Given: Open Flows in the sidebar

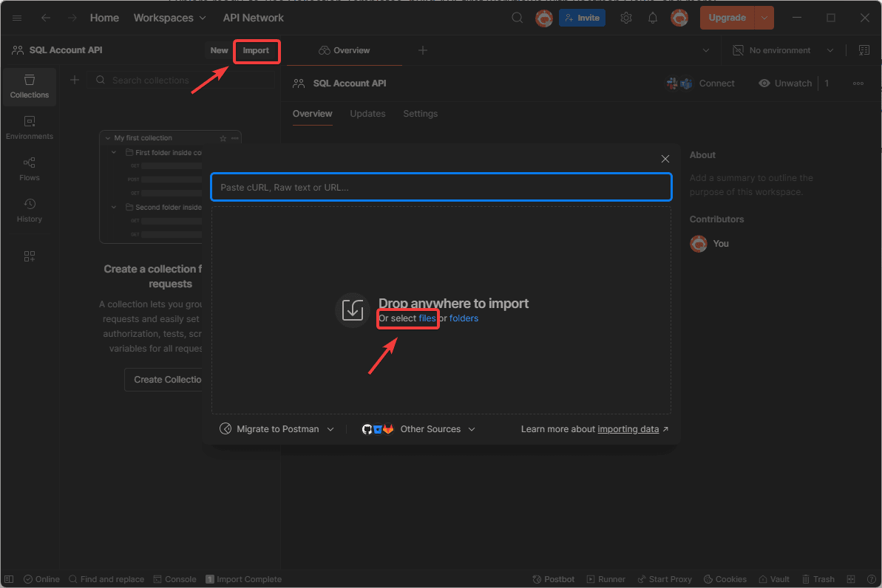Looking at the screenshot, I should 30,169.
